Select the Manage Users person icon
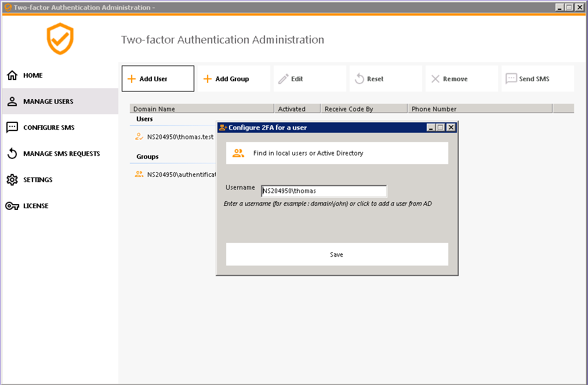 tap(12, 101)
